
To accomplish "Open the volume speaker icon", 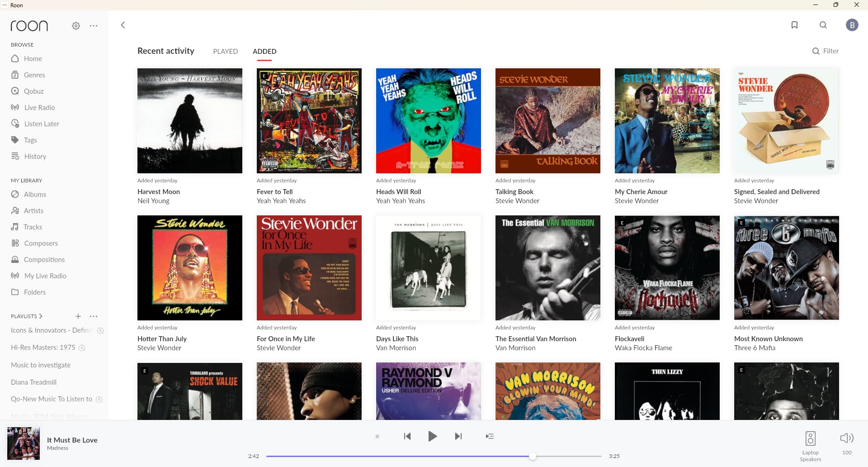I will click(x=846, y=438).
